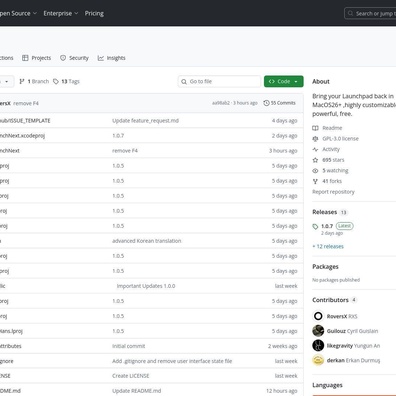Open RoversX contributor avatar
This screenshot has width=396, height=396.
(318, 316)
